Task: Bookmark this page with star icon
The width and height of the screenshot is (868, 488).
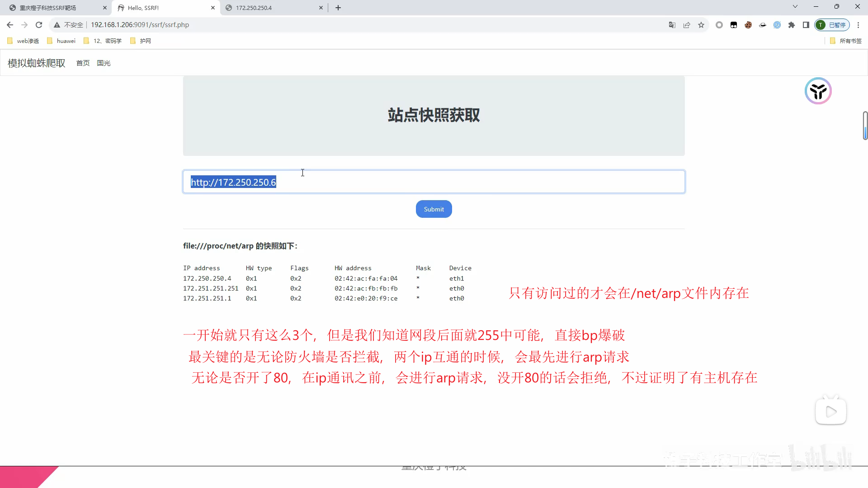Action: click(701, 25)
